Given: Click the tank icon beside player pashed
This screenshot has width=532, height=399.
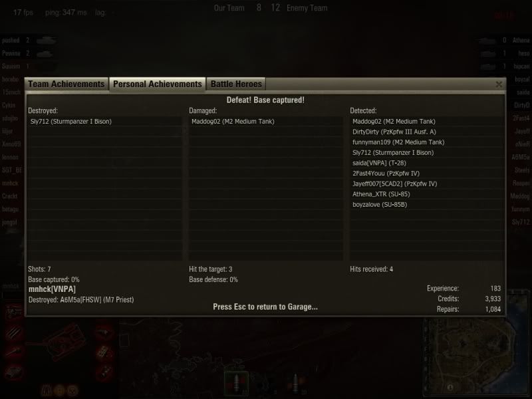Looking at the screenshot, I should 46,41.
